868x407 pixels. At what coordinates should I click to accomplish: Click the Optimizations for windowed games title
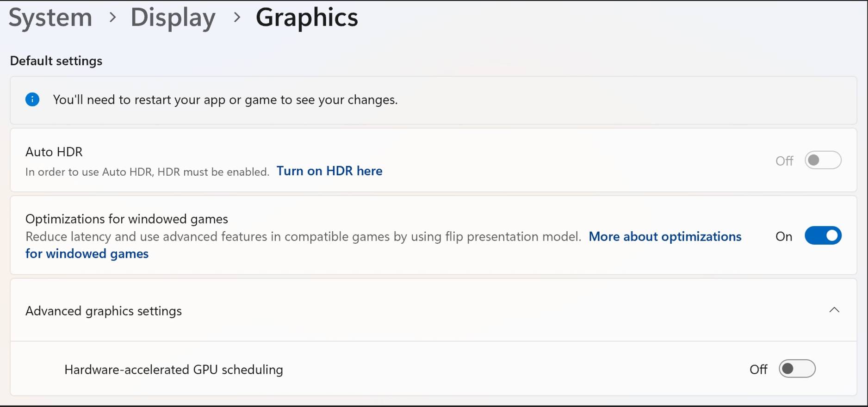tap(127, 219)
